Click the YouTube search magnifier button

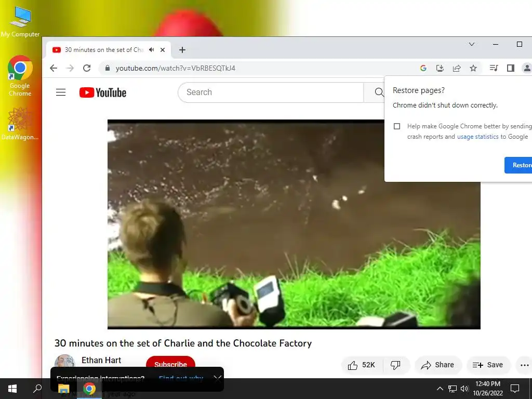pyautogui.click(x=379, y=92)
